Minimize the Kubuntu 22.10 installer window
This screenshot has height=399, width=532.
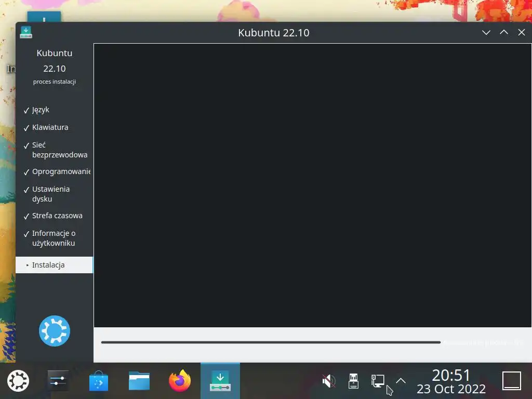[486, 33]
